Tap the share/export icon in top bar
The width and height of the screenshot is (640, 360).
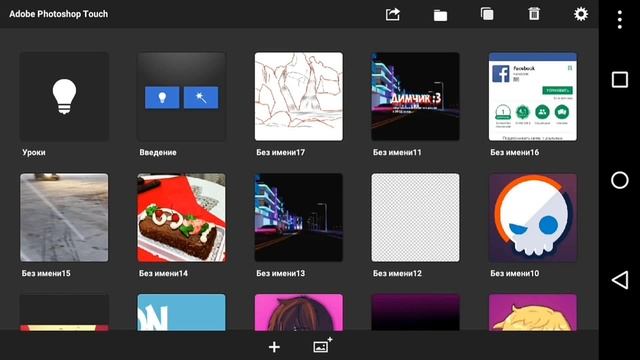point(392,14)
